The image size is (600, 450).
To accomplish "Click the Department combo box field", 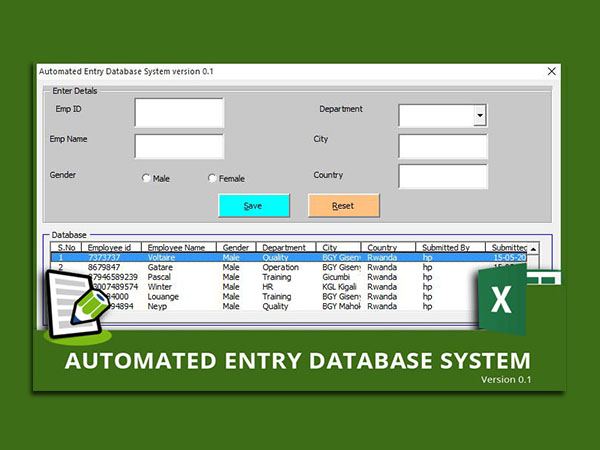I will click(436, 116).
